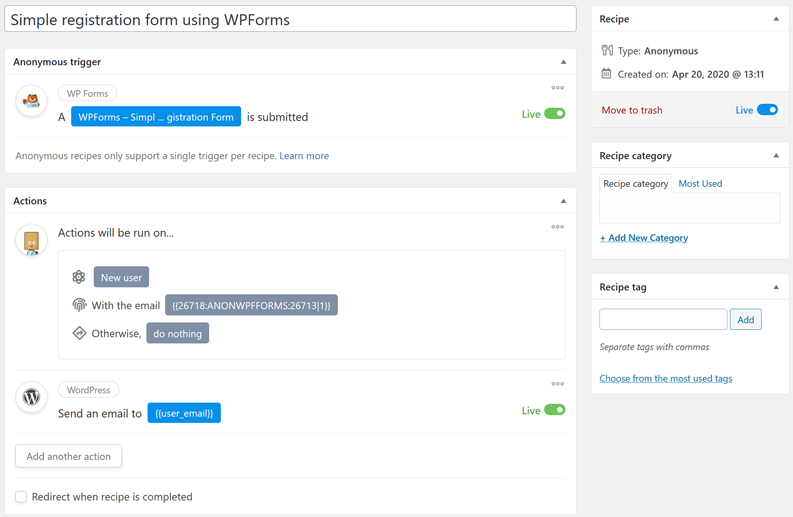Click the WordPress logo icon
The width and height of the screenshot is (793, 517).
click(31, 397)
